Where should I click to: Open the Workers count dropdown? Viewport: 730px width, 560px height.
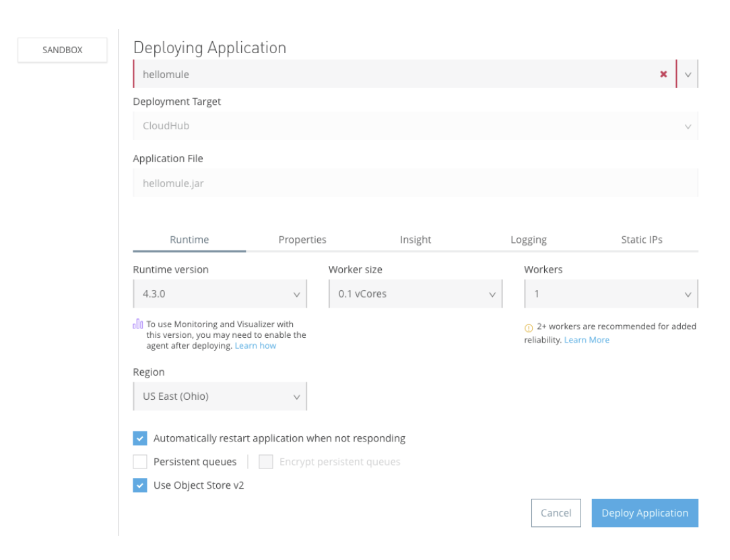tap(611, 293)
